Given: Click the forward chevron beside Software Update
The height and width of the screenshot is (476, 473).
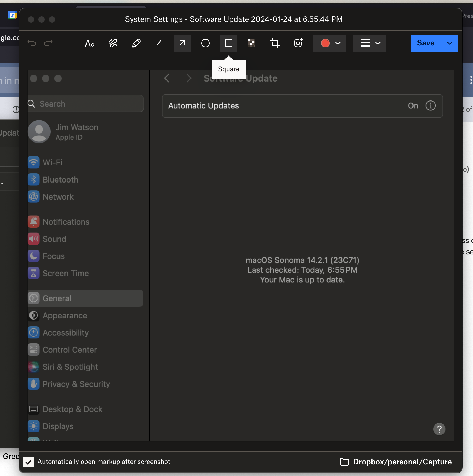Looking at the screenshot, I should pos(189,78).
